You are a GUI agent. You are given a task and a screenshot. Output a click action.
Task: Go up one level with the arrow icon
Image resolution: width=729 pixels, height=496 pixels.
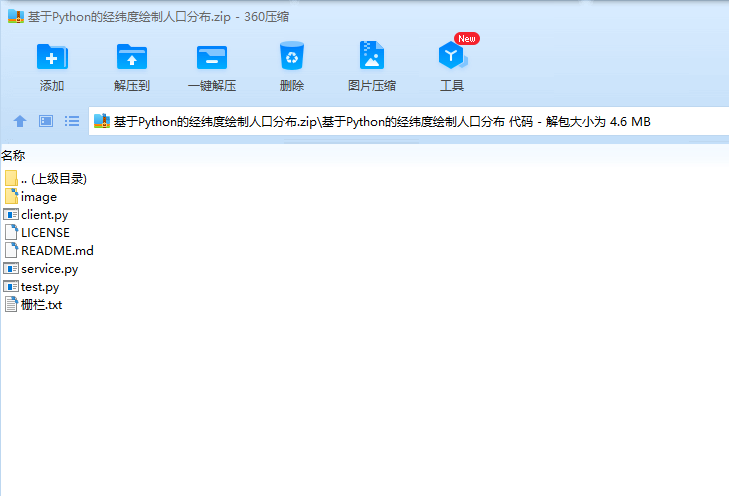[20, 121]
